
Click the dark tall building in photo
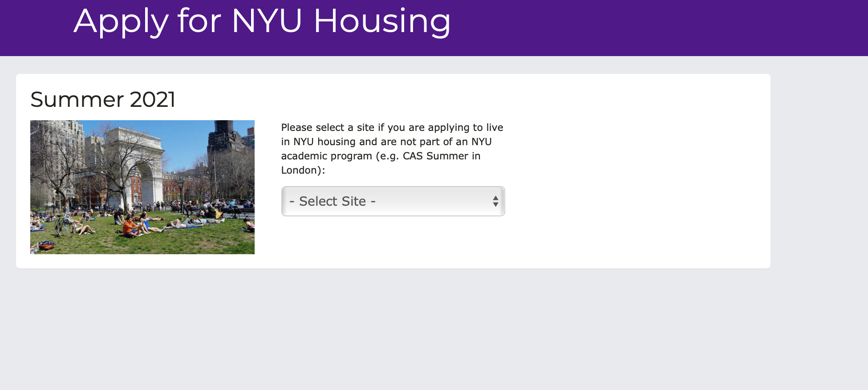(225, 138)
